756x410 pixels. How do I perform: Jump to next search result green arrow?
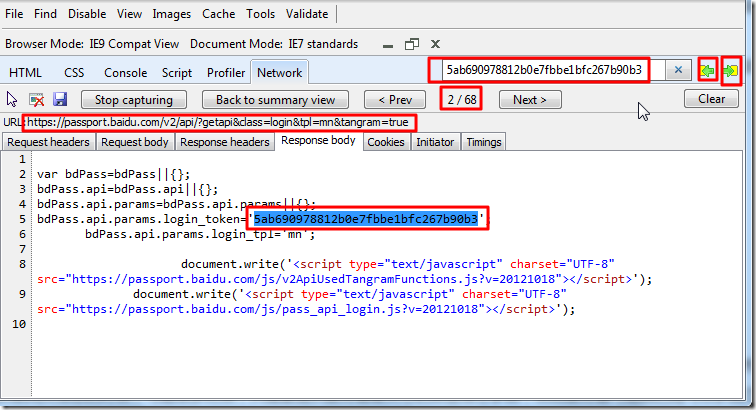coord(731,71)
